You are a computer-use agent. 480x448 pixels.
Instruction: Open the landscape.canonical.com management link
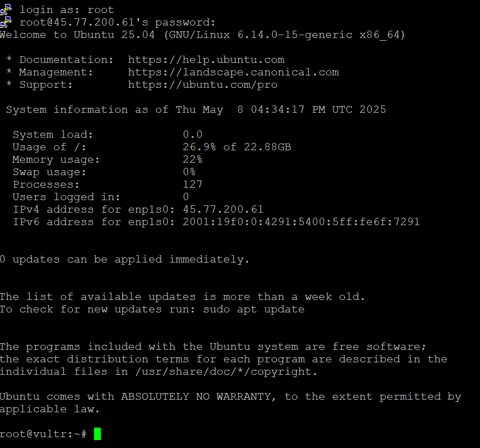[x=233, y=72]
